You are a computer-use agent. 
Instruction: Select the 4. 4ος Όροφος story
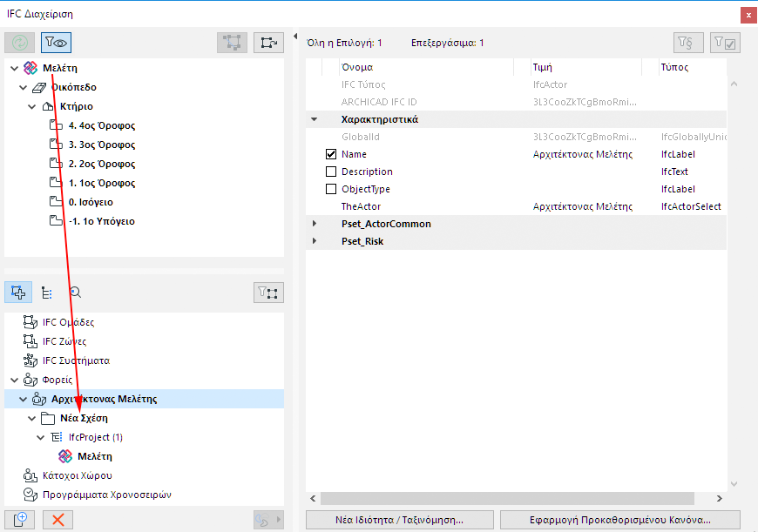102,125
